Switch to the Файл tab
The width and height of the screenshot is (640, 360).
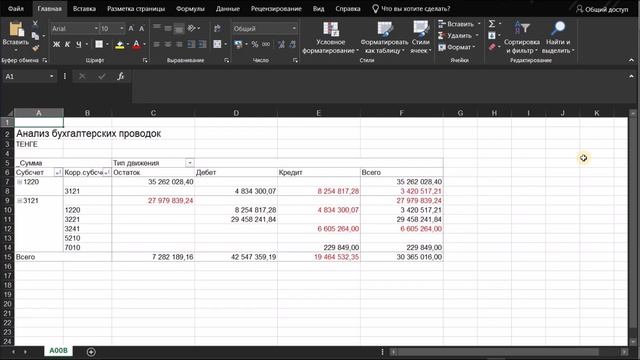(x=16, y=9)
